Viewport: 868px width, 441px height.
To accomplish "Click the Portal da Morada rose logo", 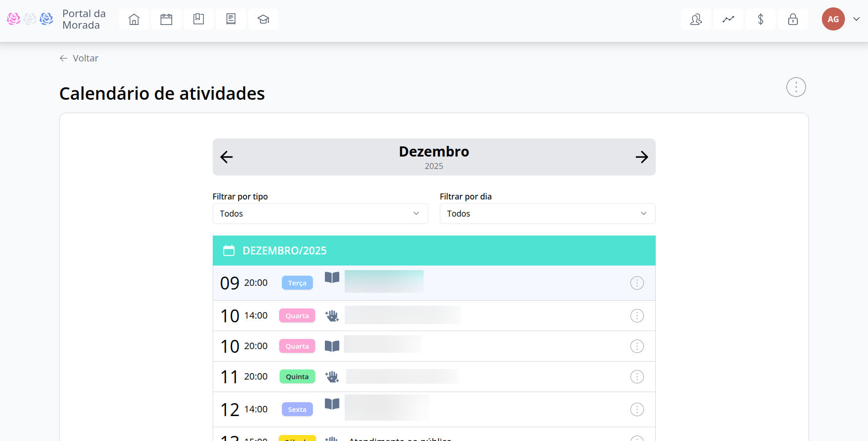I will 30,19.
